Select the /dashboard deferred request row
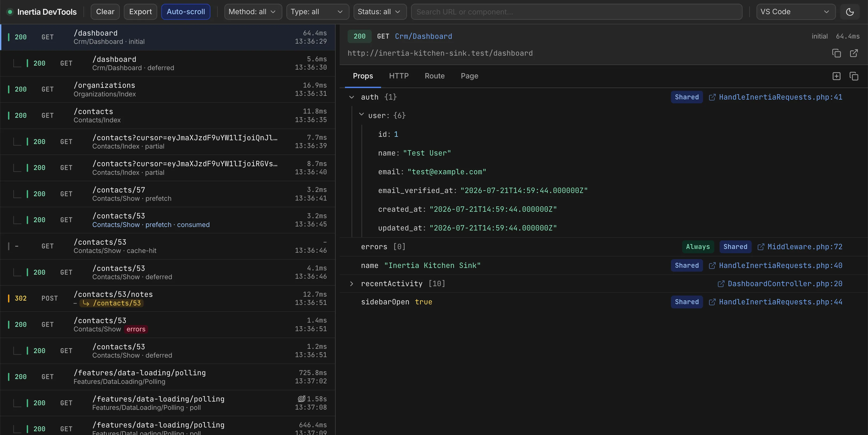The image size is (868, 435). (167, 63)
